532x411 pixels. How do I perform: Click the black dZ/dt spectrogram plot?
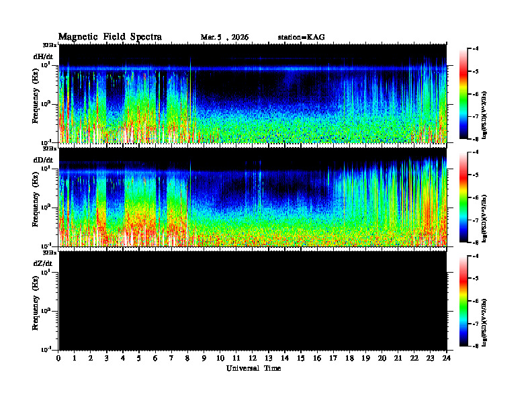(x=253, y=301)
